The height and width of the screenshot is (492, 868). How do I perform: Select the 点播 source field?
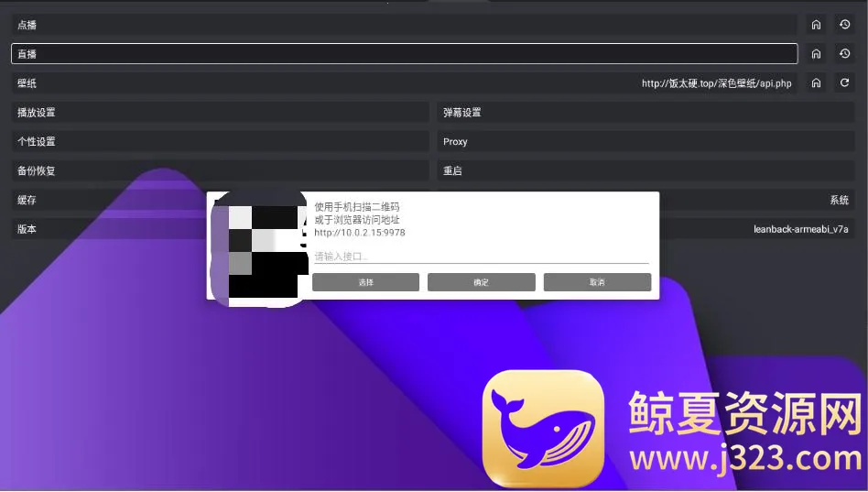(x=405, y=25)
